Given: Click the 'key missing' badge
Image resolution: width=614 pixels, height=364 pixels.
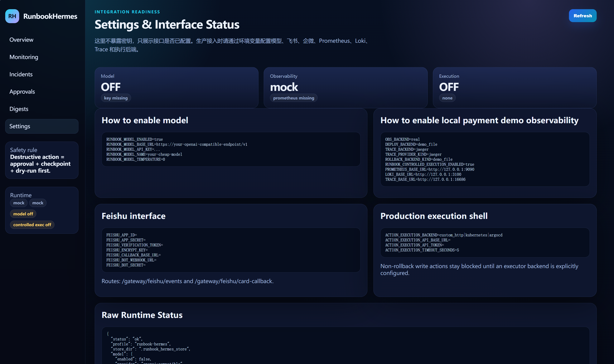Looking at the screenshot, I should (x=116, y=98).
